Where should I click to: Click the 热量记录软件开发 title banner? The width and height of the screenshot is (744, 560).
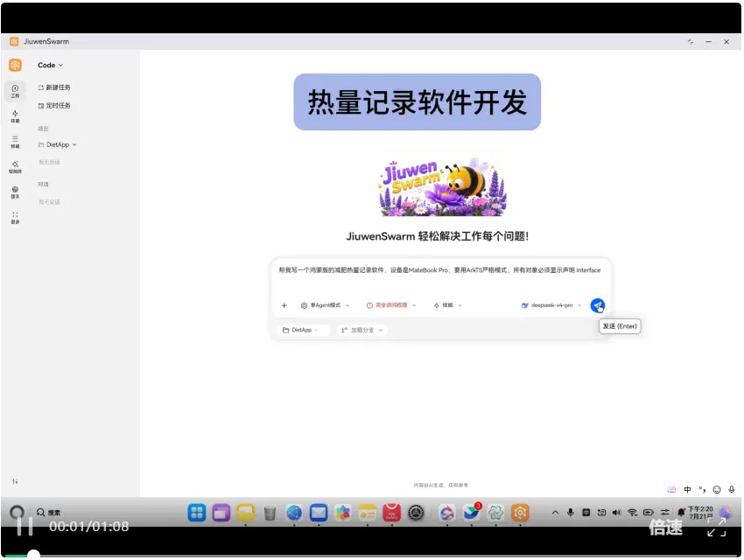[417, 102]
